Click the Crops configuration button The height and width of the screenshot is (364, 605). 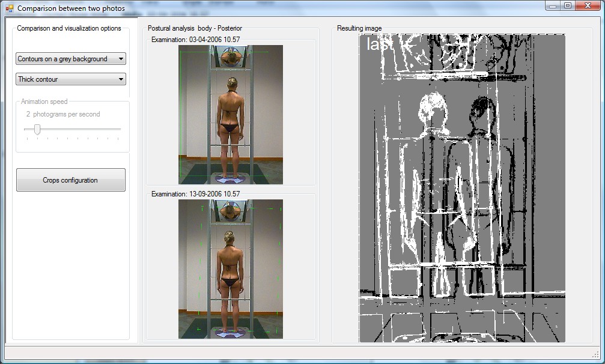coord(71,180)
